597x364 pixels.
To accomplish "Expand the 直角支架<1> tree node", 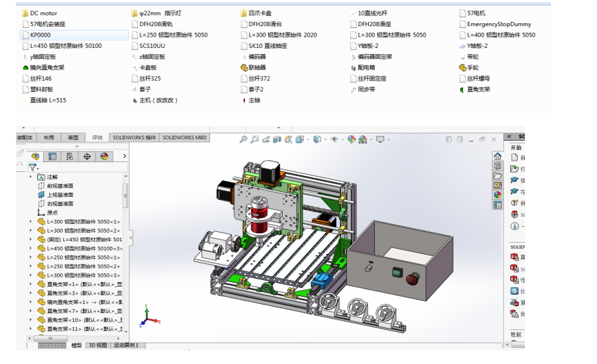I will point(31,284).
